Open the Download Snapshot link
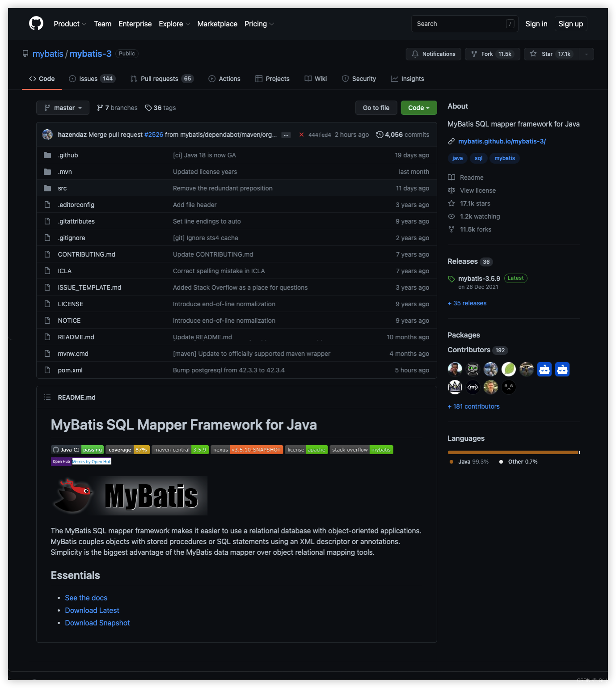 point(97,623)
